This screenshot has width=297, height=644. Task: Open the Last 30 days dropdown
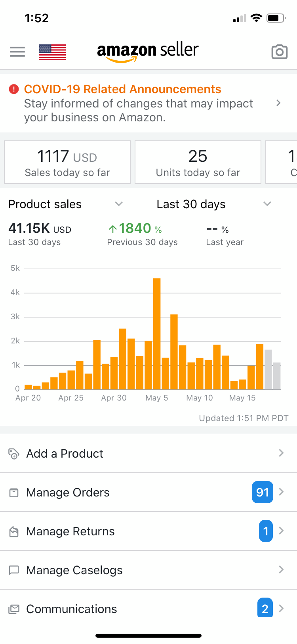[x=267, y=204]
